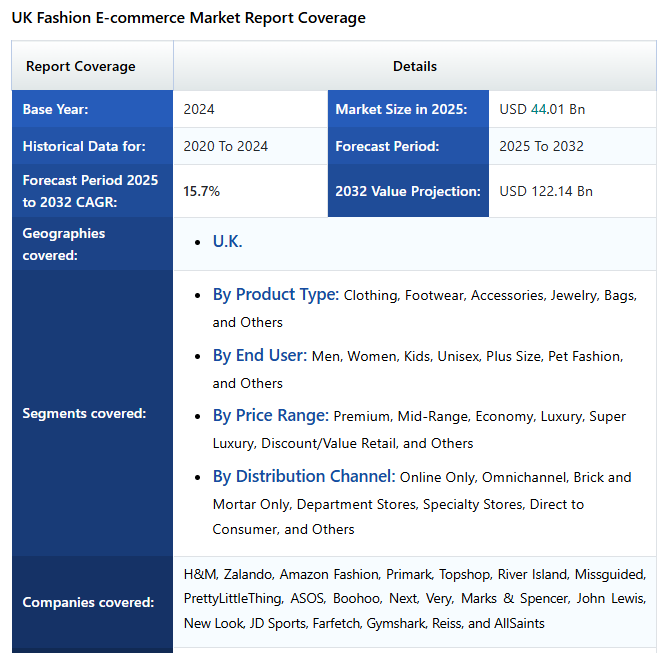Select the 'Details' column header

pos(415,66)
